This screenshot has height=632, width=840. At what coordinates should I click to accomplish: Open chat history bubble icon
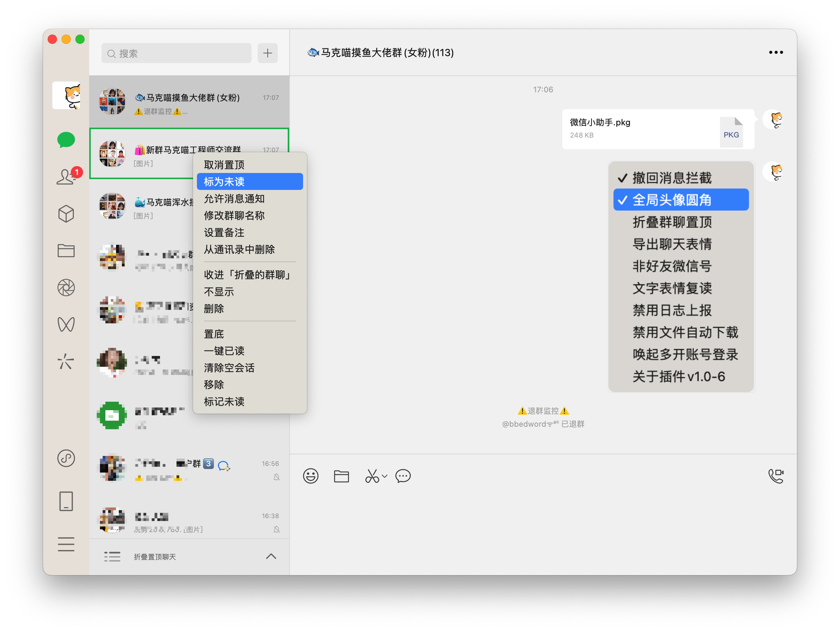(403, 476)
